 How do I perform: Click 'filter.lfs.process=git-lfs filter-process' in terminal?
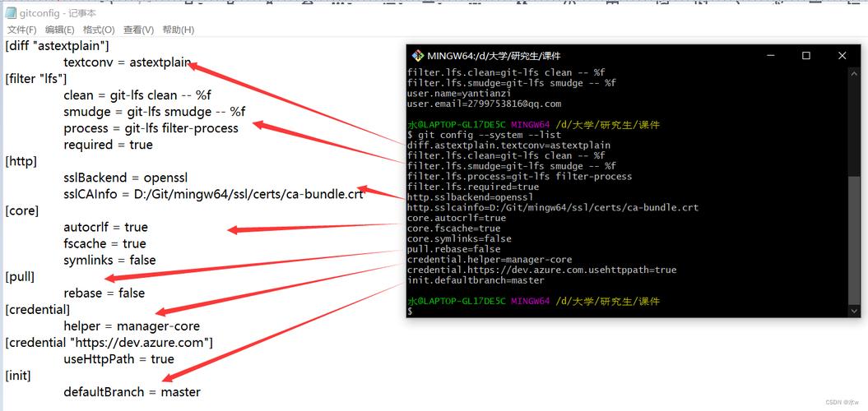(x=519, y=177)
